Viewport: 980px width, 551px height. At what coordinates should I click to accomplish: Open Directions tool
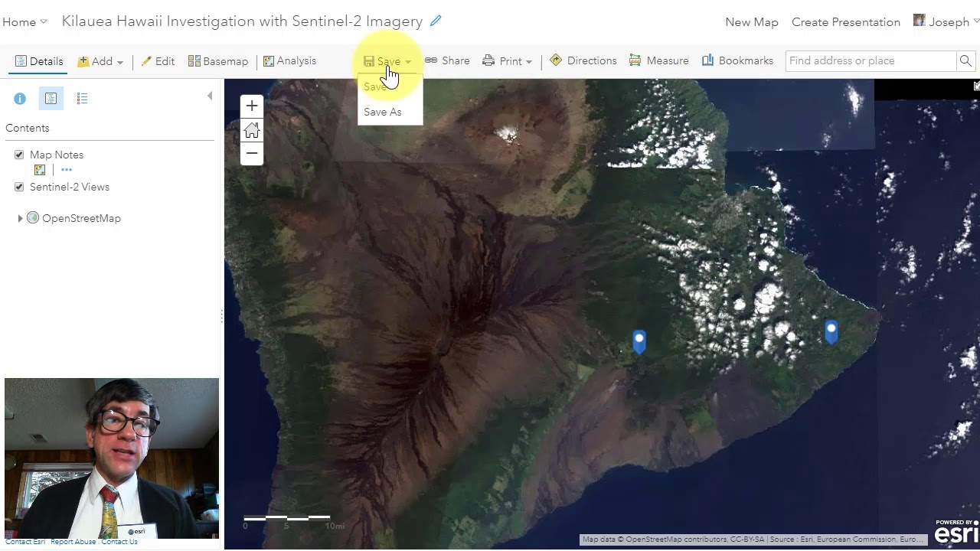583,61
